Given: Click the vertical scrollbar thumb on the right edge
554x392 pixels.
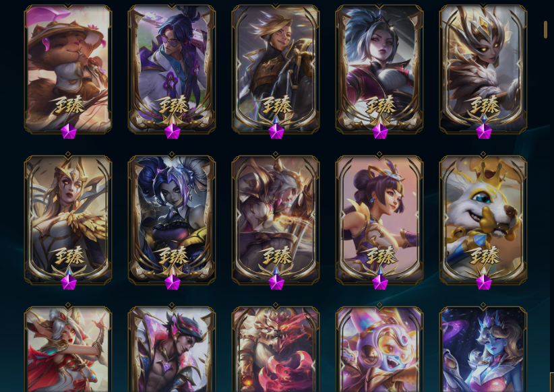Looking at the screenshot, I should (x=545, y=29).
